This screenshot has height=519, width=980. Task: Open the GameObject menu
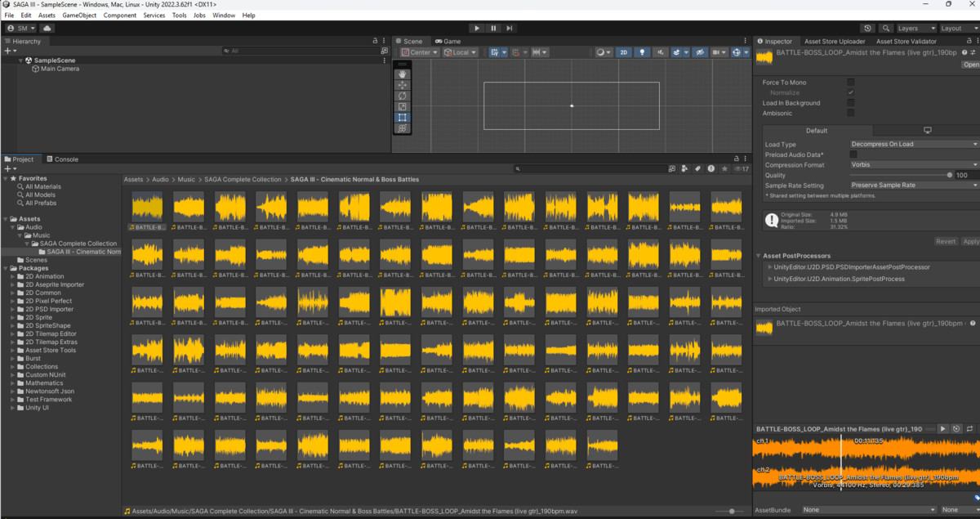coord(79,16)
